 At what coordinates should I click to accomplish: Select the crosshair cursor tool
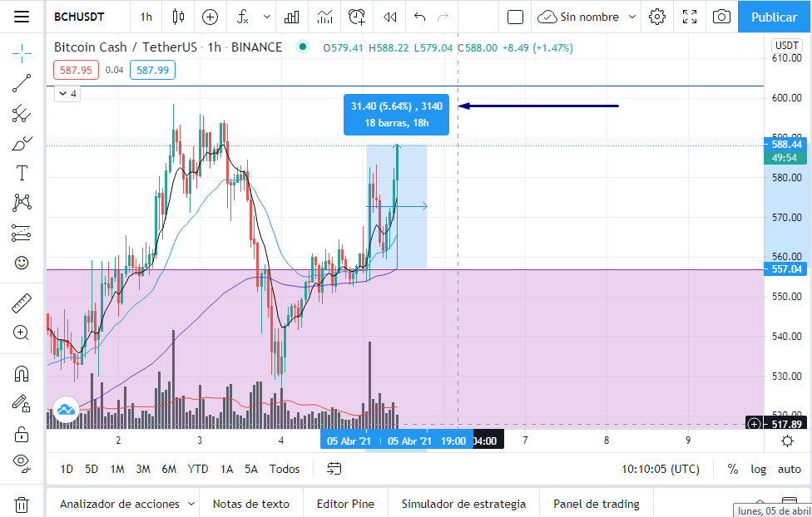pos(22,53)
